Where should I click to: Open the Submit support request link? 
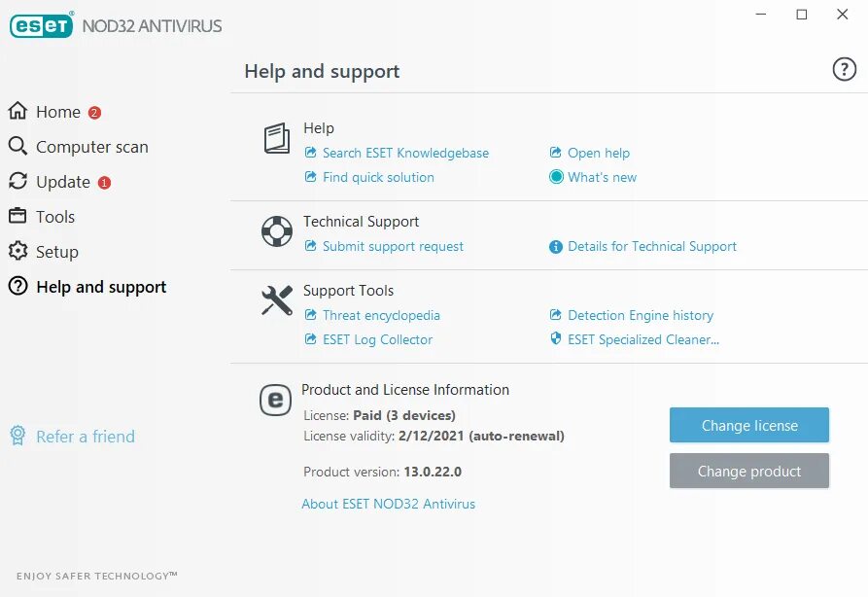tap(393, 246)
